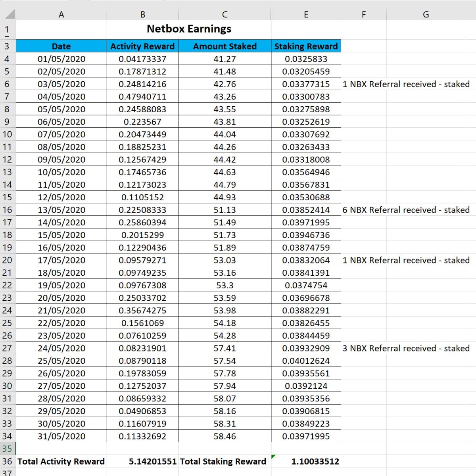Click the Staking Reward header cell
Viewport: 476px width, 476px height.
pyautogui.click(x=306, y=46)
